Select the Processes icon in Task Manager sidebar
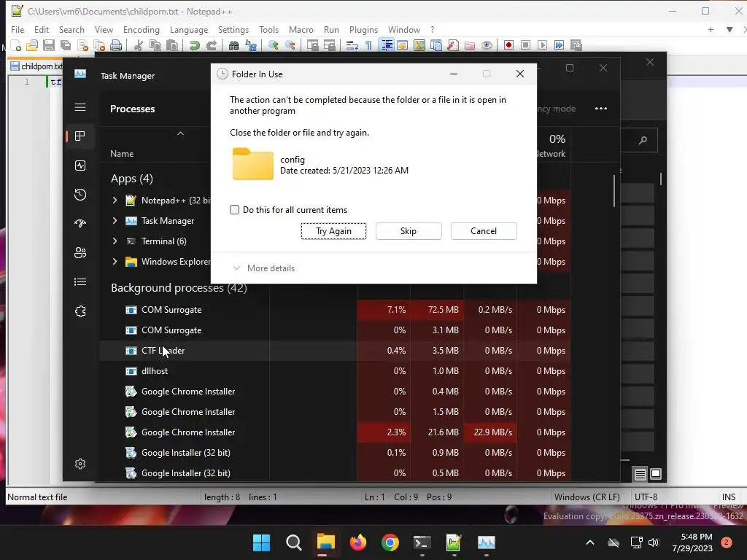 [80, 136]
